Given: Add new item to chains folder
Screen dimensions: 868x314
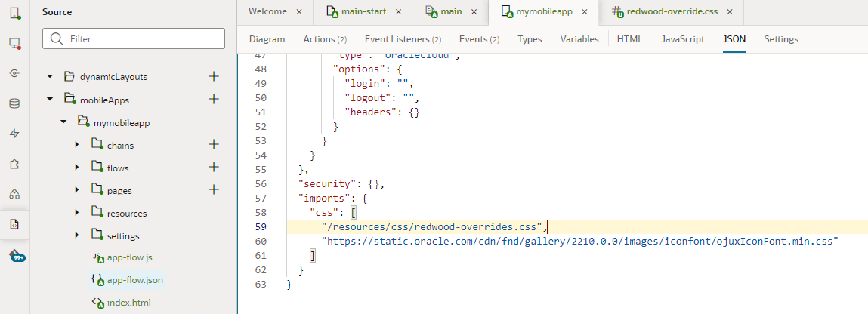Looking at the screenshot, I should tap(214, 144).
